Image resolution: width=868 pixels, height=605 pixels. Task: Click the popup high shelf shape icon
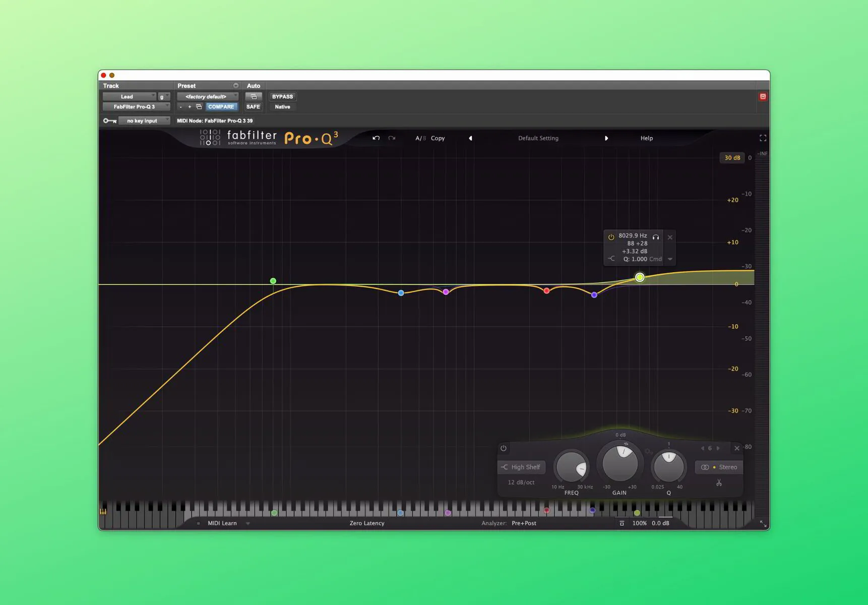pyautogui.click(x=611, y=259)
